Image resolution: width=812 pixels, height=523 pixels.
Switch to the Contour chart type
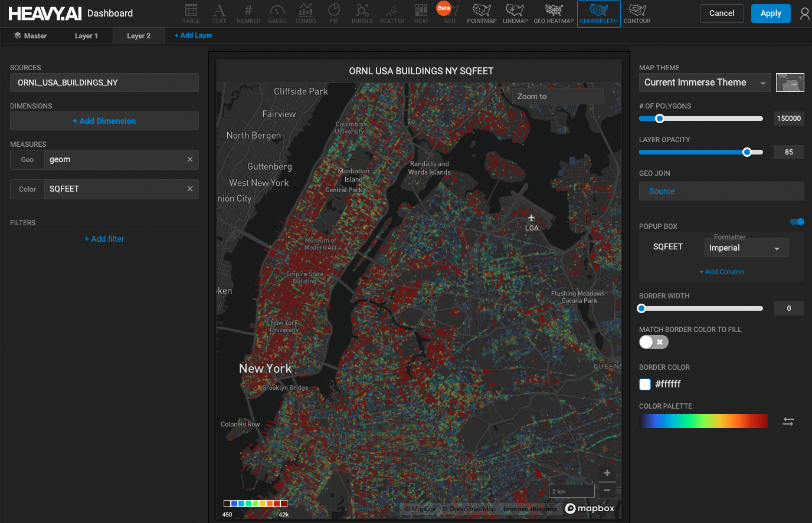click(637, 14)
